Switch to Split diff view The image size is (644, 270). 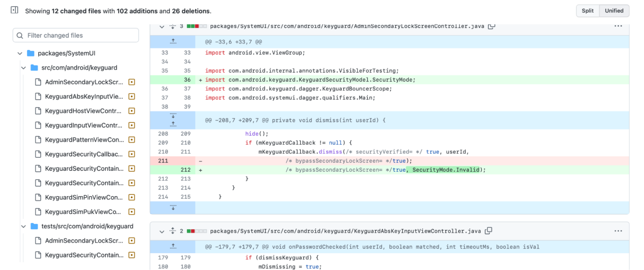(x=587, y=11)
